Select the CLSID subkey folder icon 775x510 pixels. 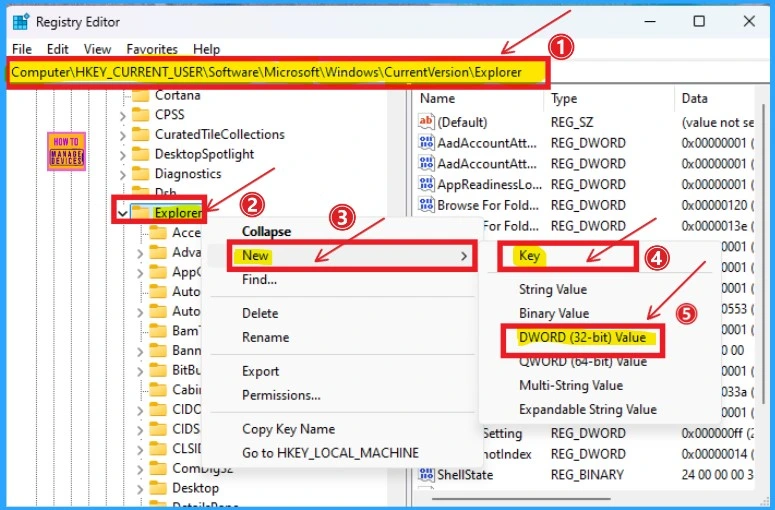coord(158,449)
